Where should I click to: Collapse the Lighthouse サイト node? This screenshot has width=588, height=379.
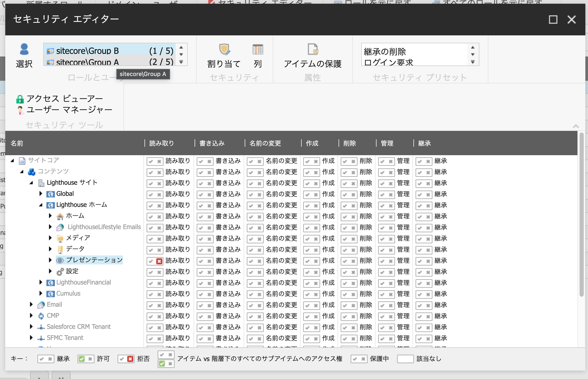pyautogui.click(x=31, y=183)
